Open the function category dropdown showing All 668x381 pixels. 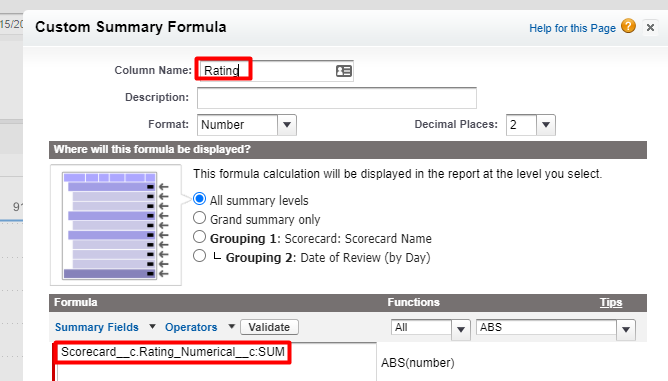(x=430, y=329)
